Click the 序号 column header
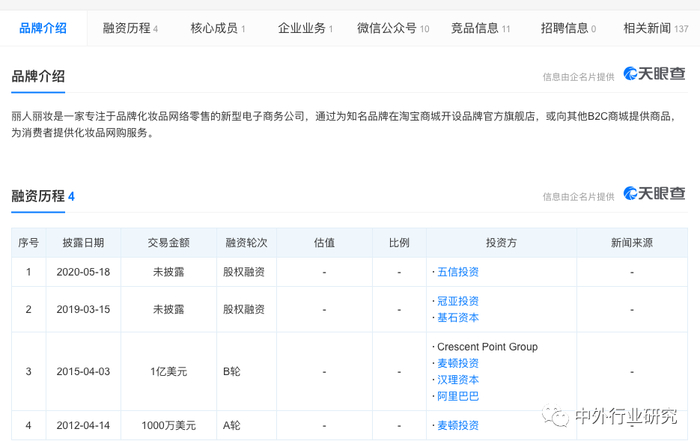 click(x=29, y=242)
